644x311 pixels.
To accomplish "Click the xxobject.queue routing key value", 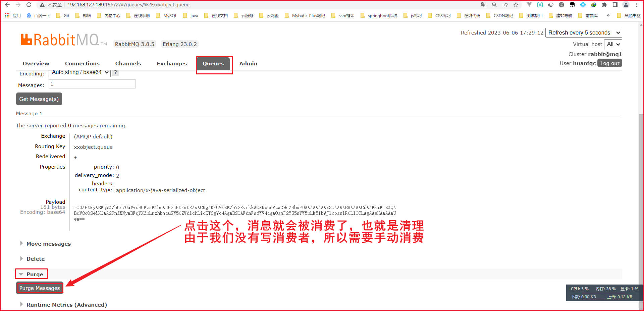I will 93,147.
